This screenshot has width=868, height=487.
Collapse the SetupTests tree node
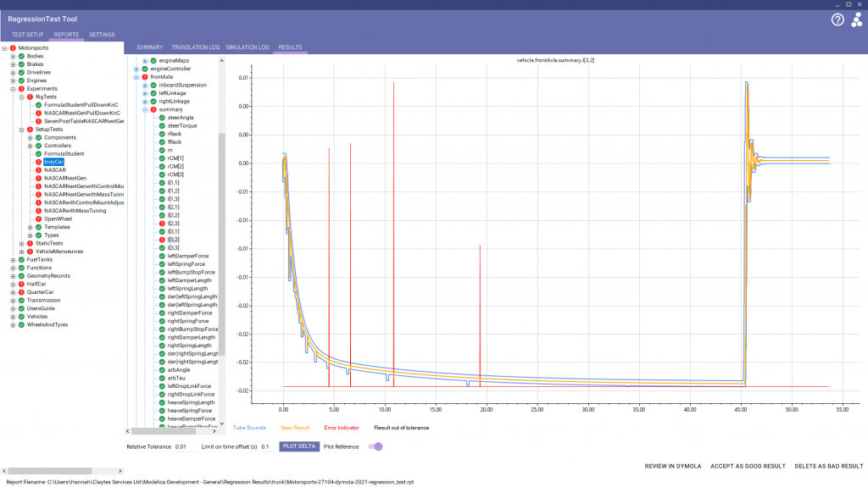pos(21,130)
